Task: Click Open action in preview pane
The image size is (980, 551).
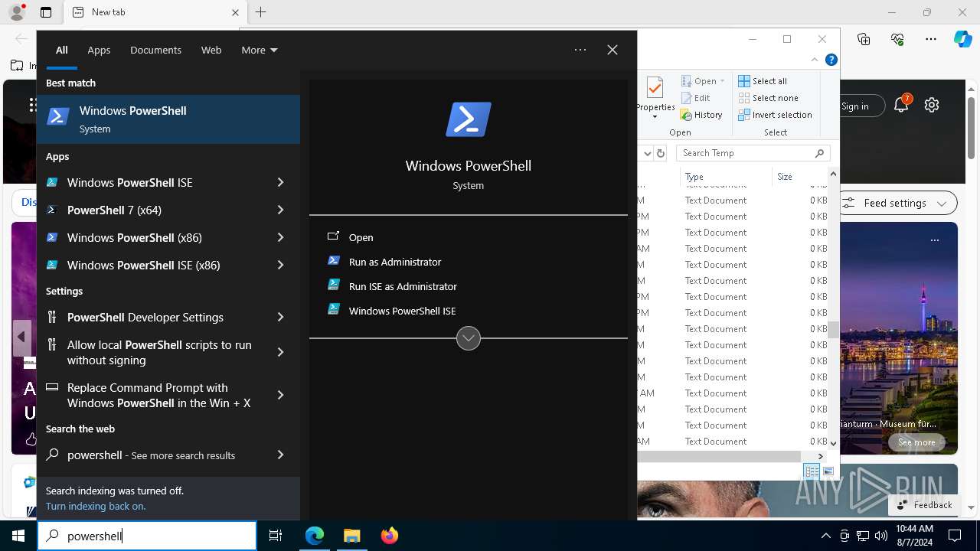Action: tap(361, 237)
